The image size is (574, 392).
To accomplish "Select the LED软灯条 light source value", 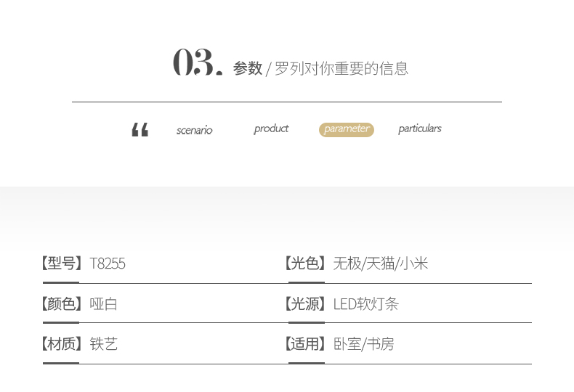I will [x=365, y=303].
